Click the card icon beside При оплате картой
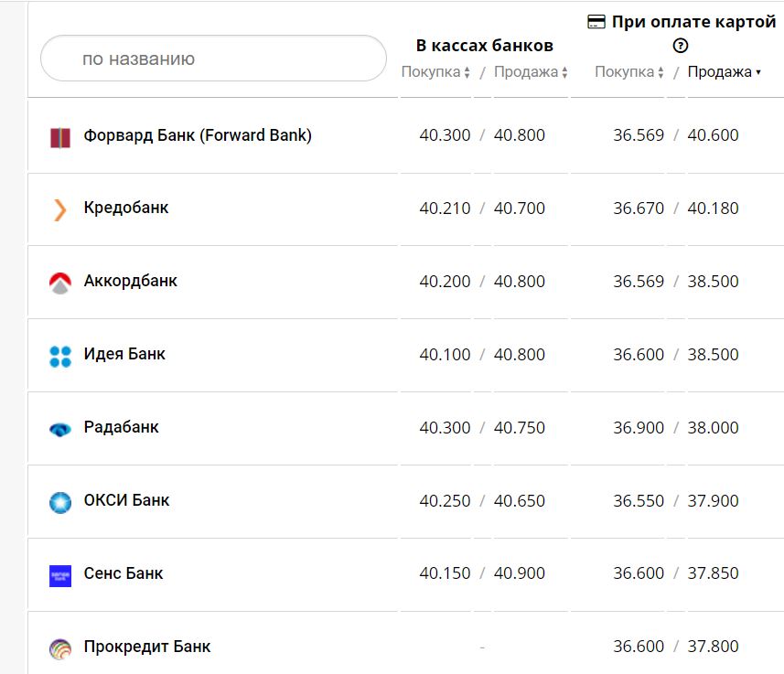Screen dimensions: 784x674 (x=596, y=22)
